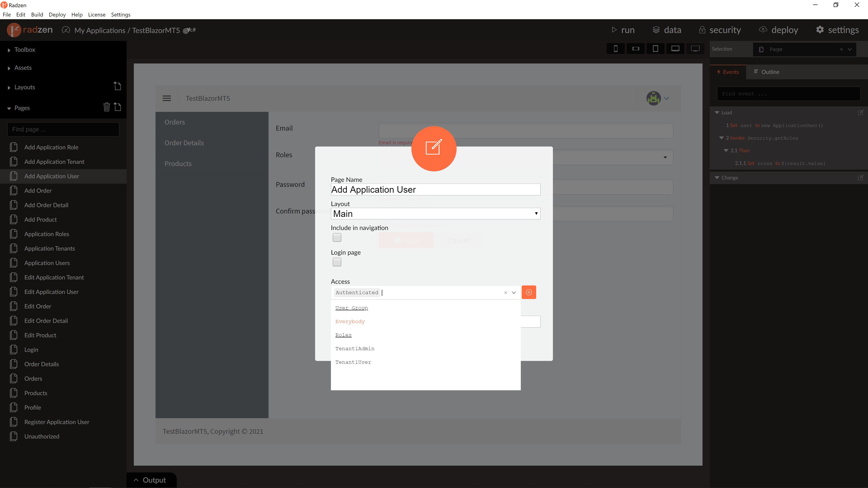Image resolution: width=868 pixels, height=488 pixels.
Task: Open the Selection Page dropdown chevron
Action: (x=850, y=49)
